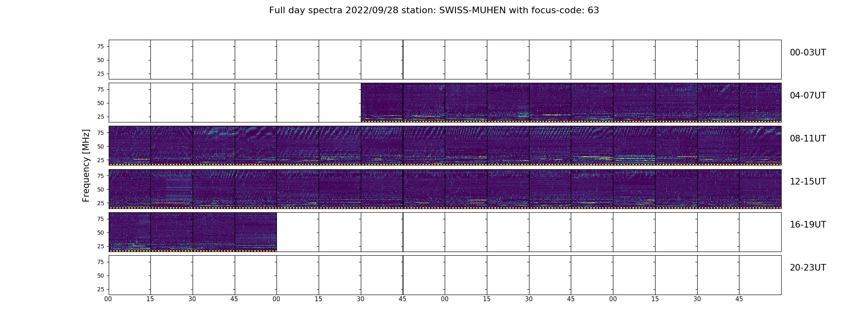Click the rightmost "45" x-axis tick label
The height and width of the screenshot is (331, 868).
739,299
